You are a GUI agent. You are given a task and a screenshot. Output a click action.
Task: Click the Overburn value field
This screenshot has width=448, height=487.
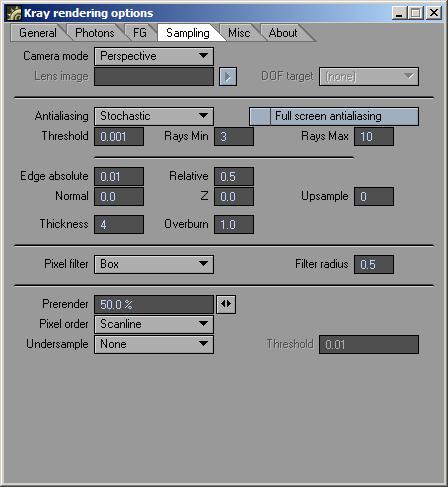click(234, 224)
